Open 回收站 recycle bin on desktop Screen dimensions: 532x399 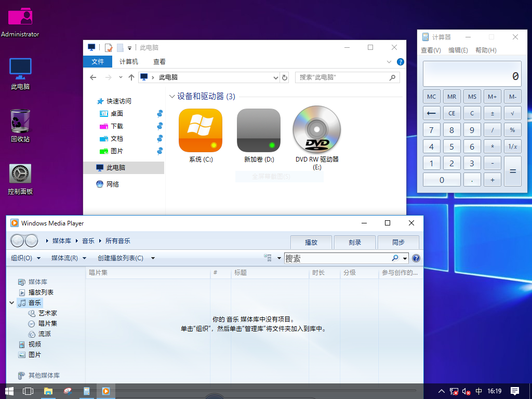(20, 121)
